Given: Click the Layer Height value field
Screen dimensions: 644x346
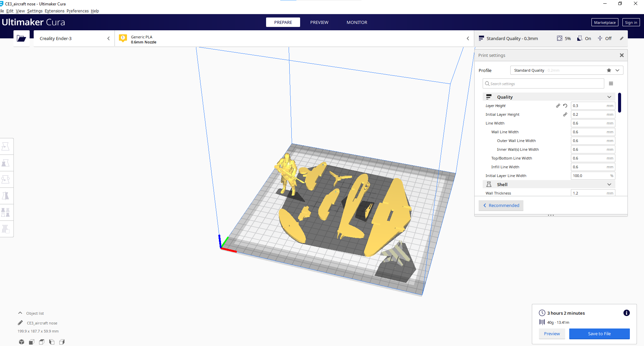Looking at the screenshot, I should click(593, 106).
